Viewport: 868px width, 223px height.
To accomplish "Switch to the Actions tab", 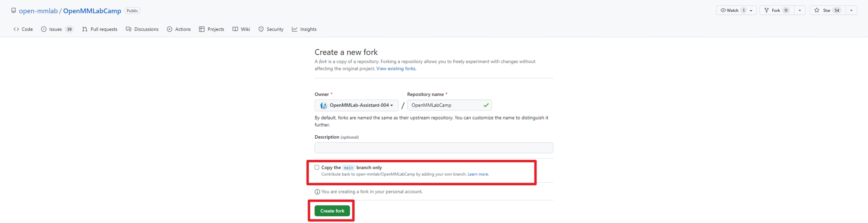I will click(x=179, y=29).
